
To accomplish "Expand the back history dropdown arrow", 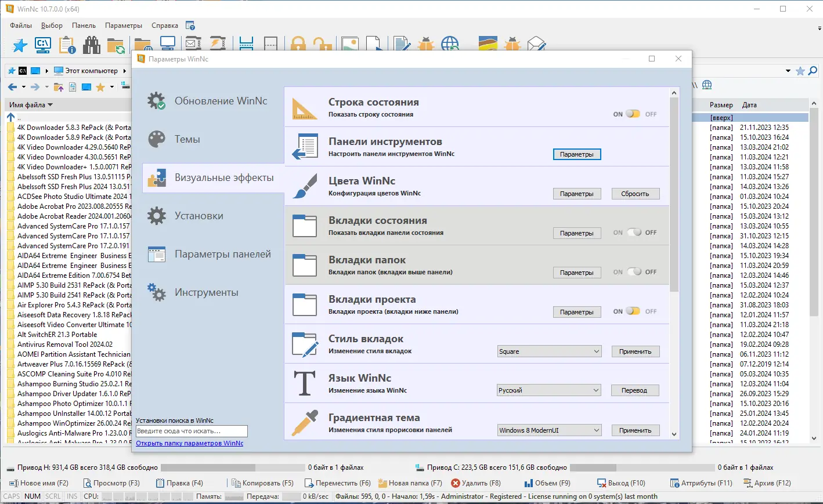I will coord(24,87).
